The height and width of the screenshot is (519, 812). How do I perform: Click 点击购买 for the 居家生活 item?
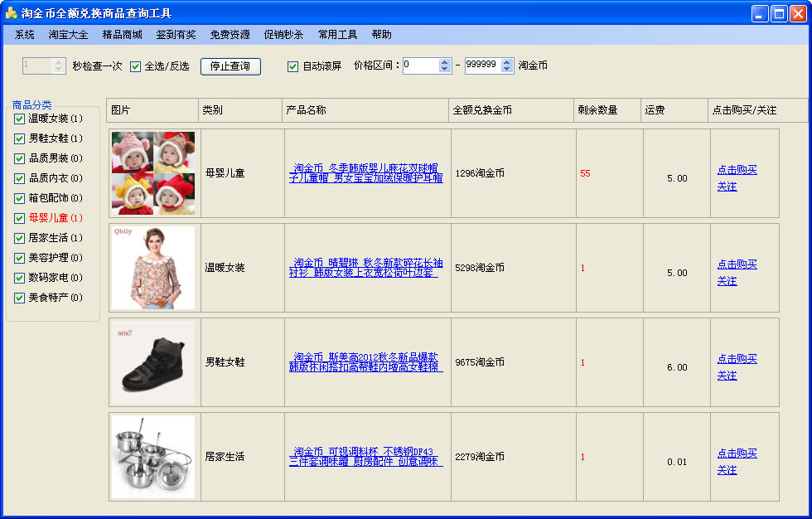tap(737, 454)
